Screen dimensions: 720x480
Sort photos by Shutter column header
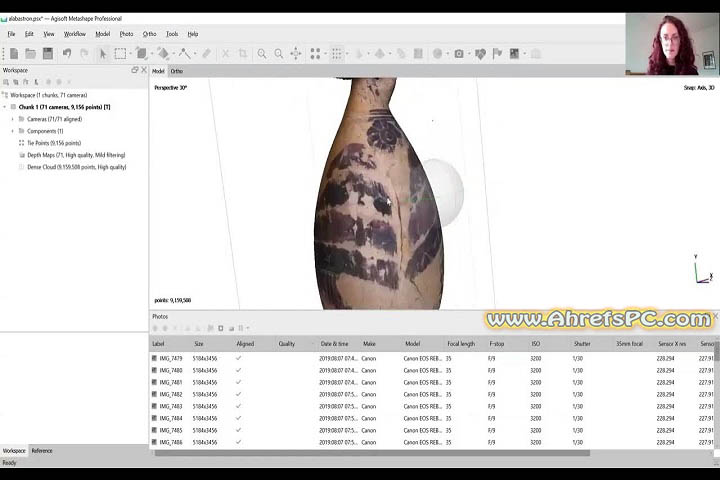point(582,344)
